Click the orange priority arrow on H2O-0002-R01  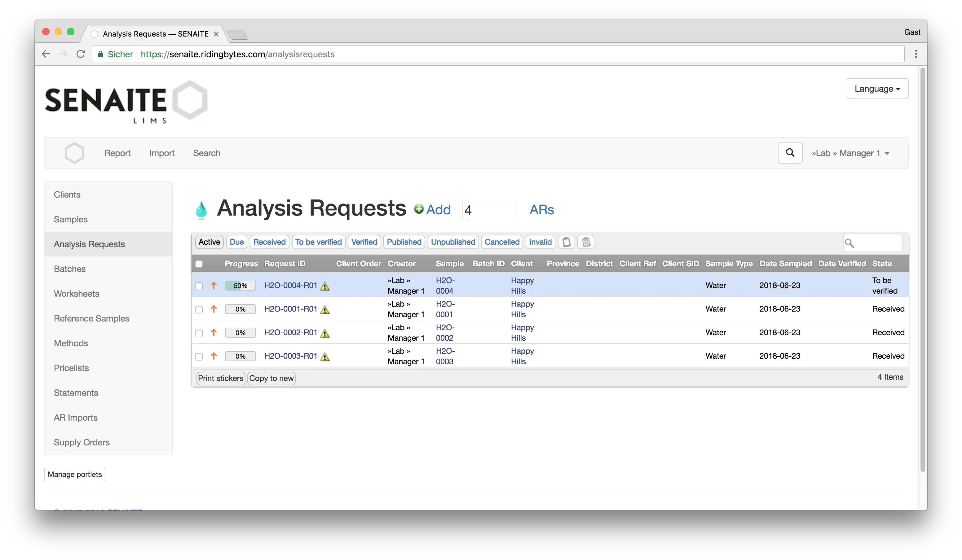tap(213, 333)
